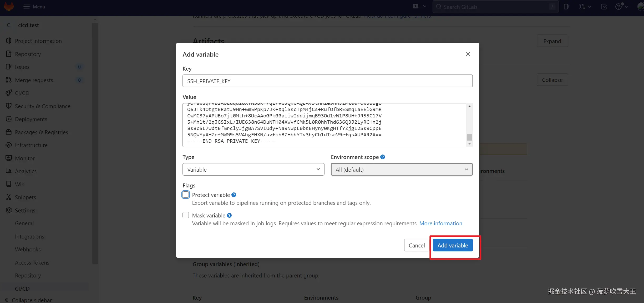Open the Issues icon in top navbar

click(566, 7)
